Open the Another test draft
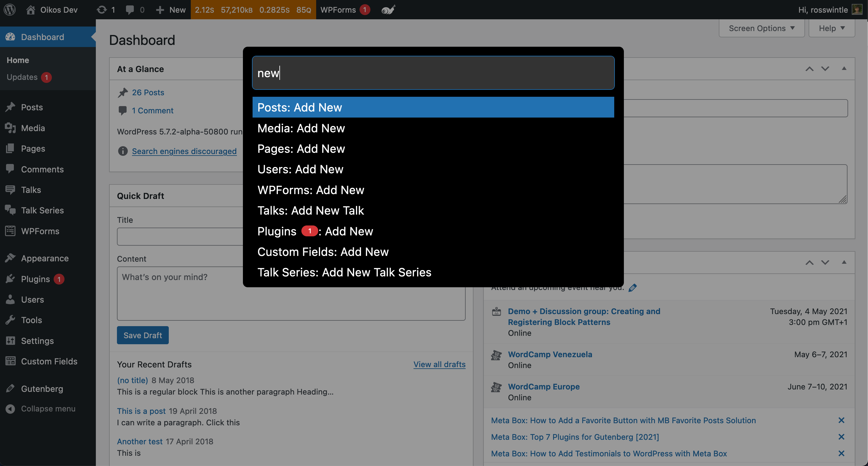The image size is (868, 466). pyautogui.click(x=140, y=441)
